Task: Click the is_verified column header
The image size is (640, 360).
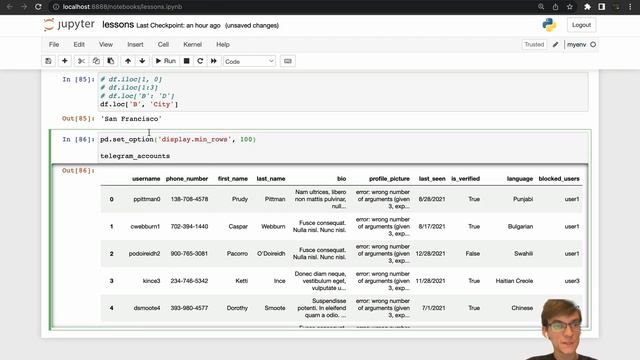Action: 465,179
